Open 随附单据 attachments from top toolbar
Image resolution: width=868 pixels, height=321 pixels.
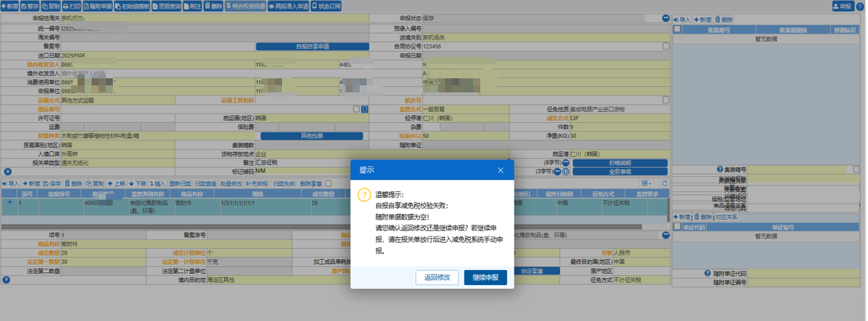(x=97, y=5)
